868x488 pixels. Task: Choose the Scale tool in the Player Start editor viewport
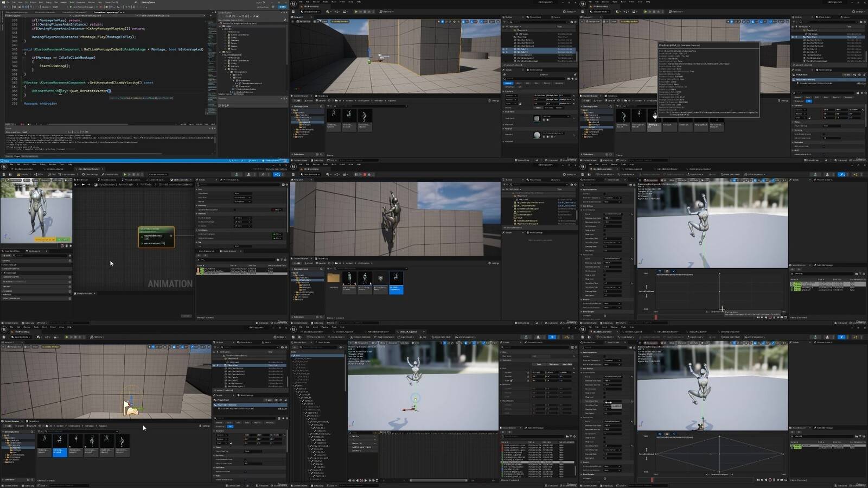click(x=161, y=347)
